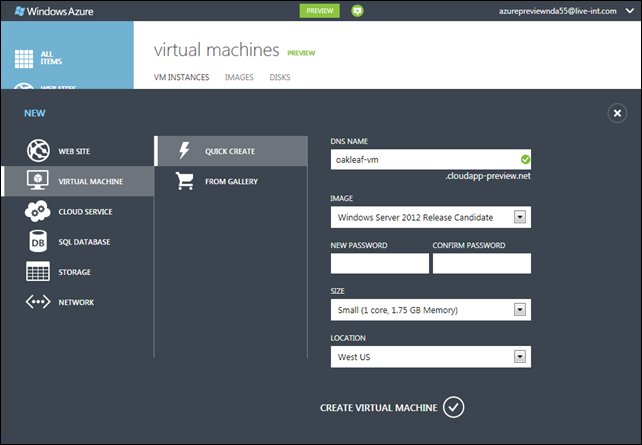642x445 pixels.
Task: Switch to the Images tab
Action: [x=239, y=77]
